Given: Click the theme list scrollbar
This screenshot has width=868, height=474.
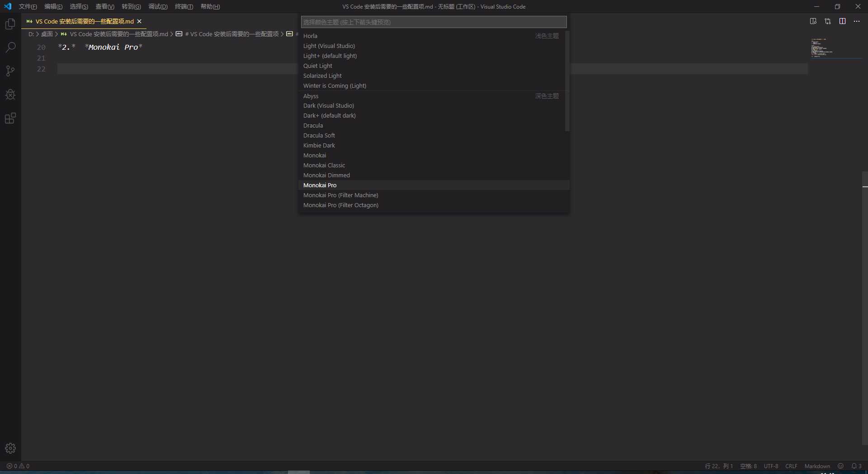Looking at the screenshot, I should point(567,81).
